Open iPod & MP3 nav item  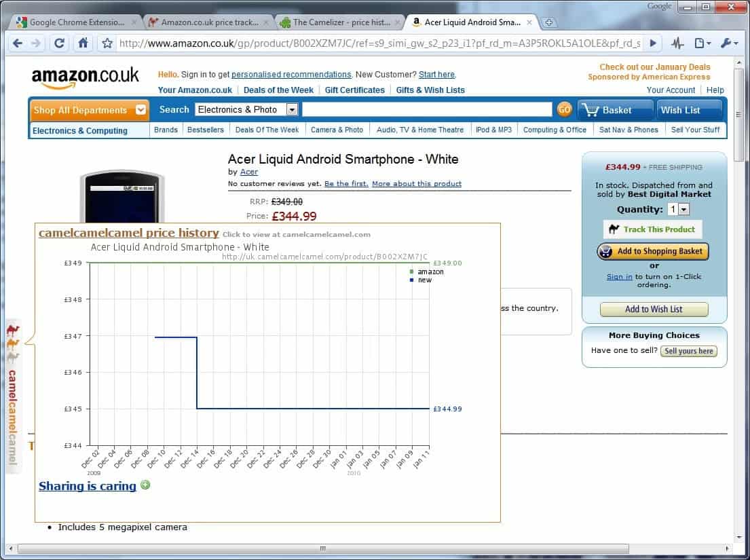pyautogui.click(x=493, y=130)
